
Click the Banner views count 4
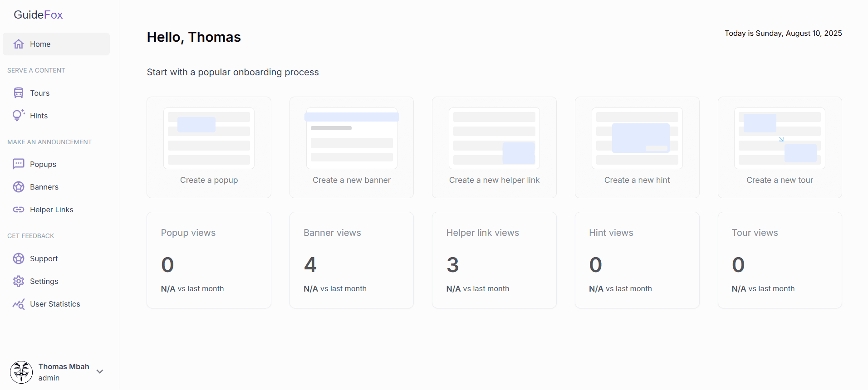(x=310, y=265)
